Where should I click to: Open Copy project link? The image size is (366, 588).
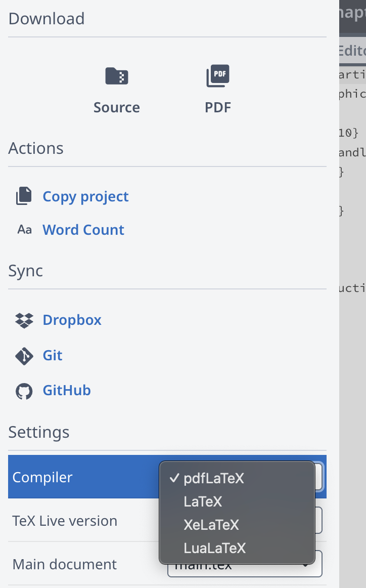tap(85, 196)
